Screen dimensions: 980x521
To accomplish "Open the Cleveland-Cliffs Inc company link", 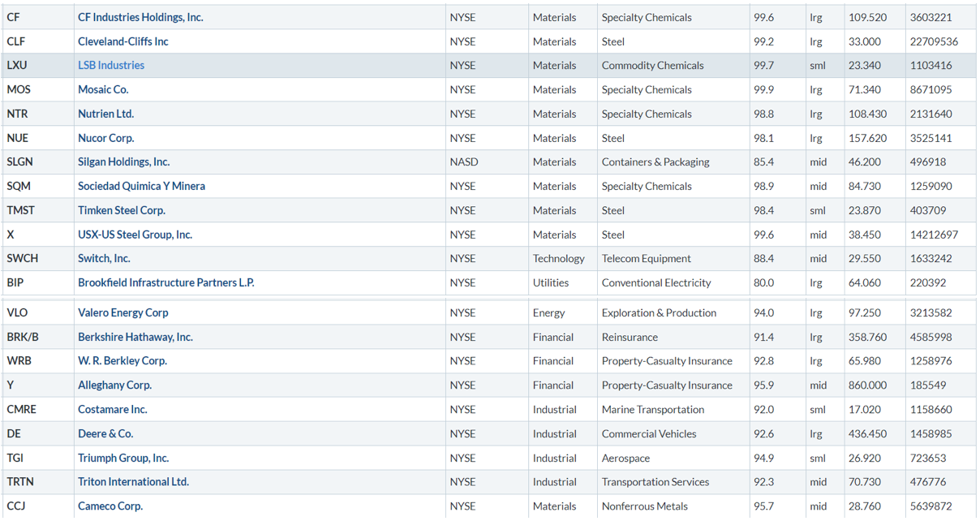I will click(123, 41).
